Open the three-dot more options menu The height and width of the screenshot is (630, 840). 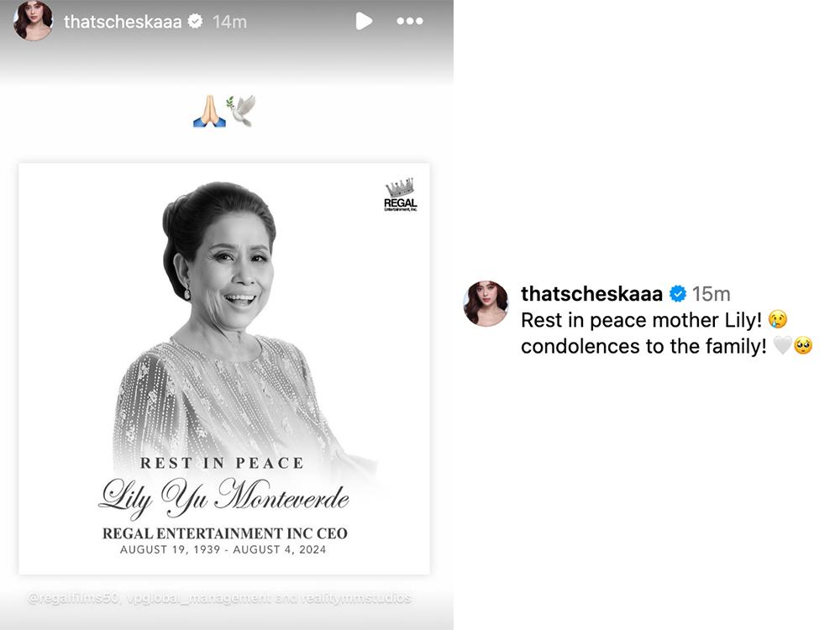410,22
